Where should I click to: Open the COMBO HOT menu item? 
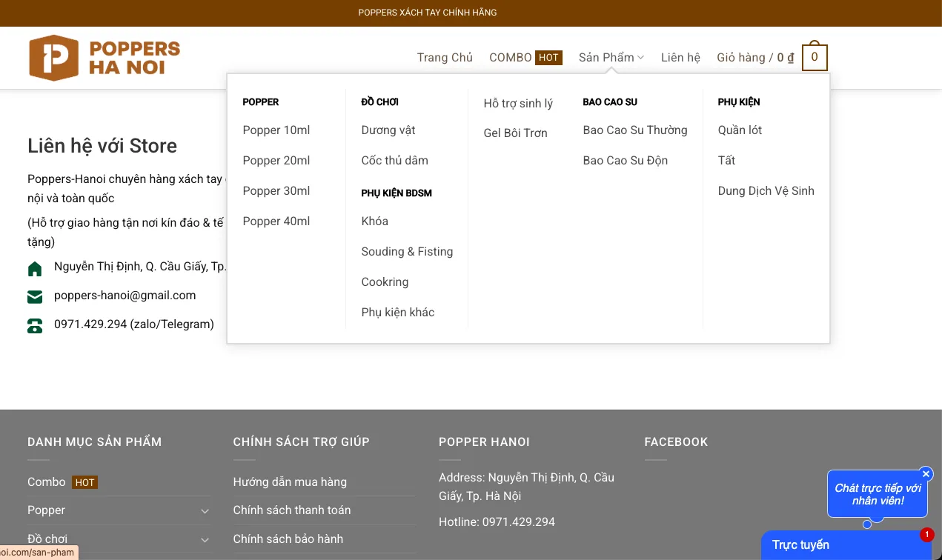(x=525, y=57)
